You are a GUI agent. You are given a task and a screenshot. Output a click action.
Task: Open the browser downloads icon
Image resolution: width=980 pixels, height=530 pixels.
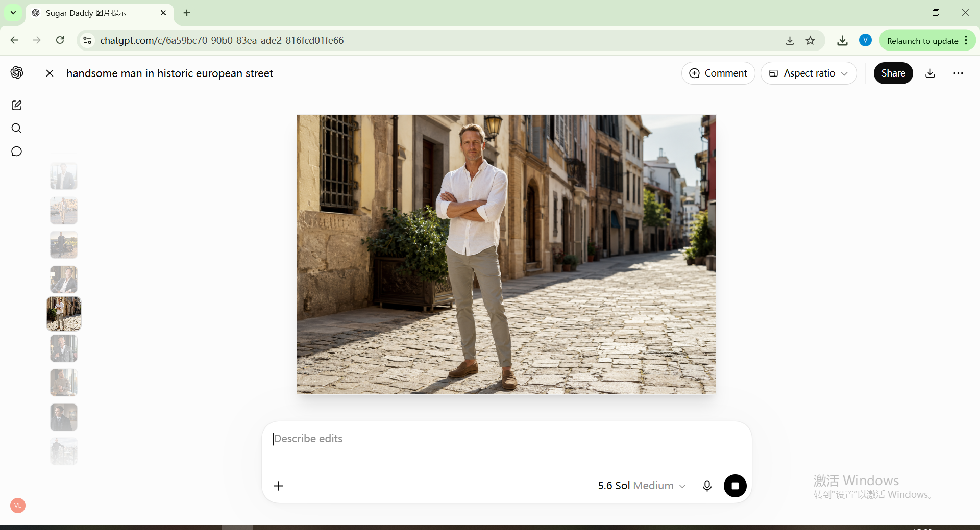[842, 41]
